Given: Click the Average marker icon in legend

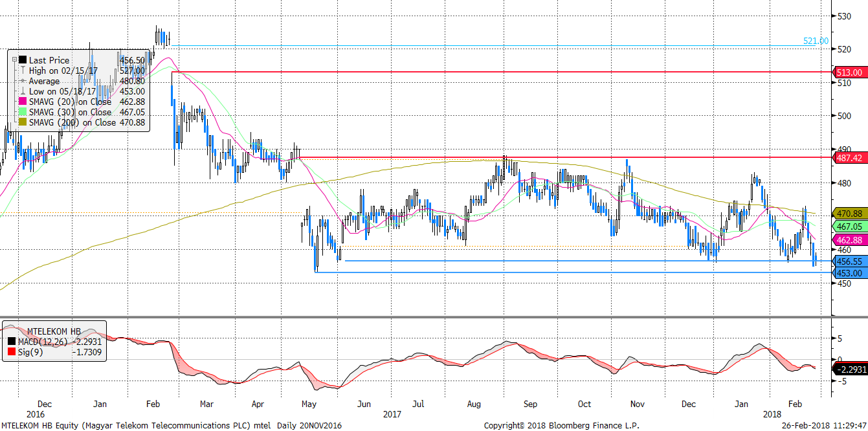Looking at the screenshot, I should (x=23, y=81).
